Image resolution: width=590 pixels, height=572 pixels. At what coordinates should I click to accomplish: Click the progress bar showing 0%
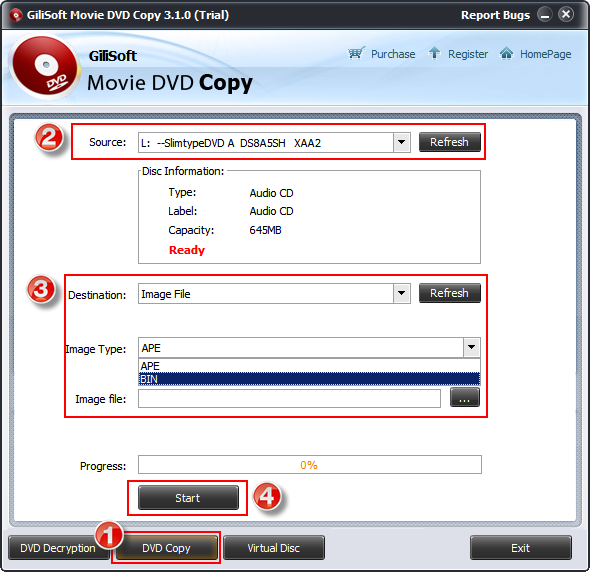point(309,465)
